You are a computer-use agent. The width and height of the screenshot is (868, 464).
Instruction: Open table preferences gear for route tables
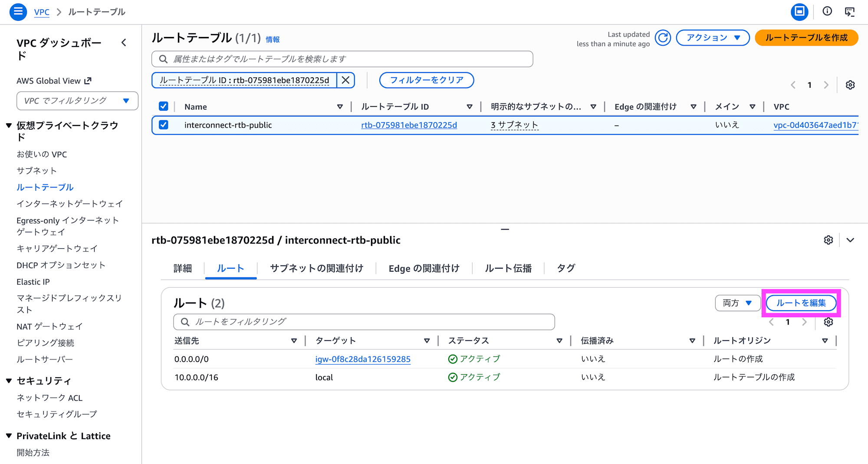click(x=849, y=85)
